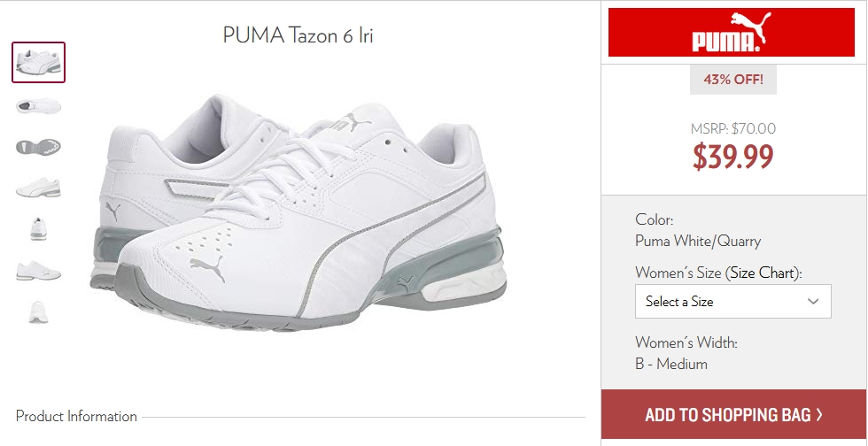
Task: Click the main shoe product image
Action: tap(299, 213)
